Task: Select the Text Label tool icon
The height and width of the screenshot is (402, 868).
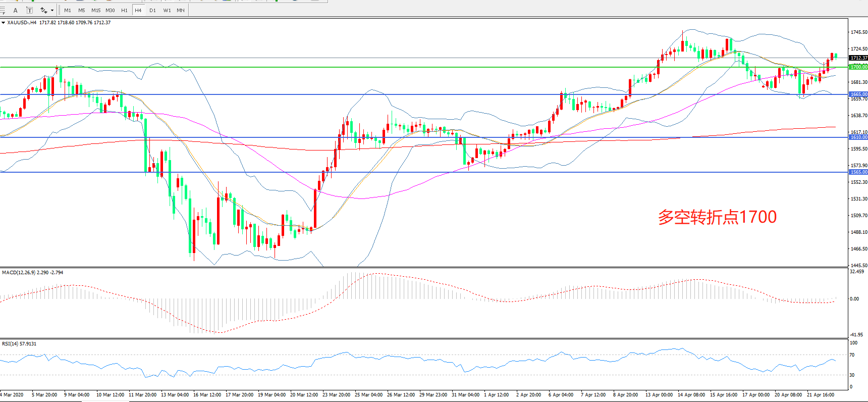Action: pyautogui.click(x=30, y=10)
